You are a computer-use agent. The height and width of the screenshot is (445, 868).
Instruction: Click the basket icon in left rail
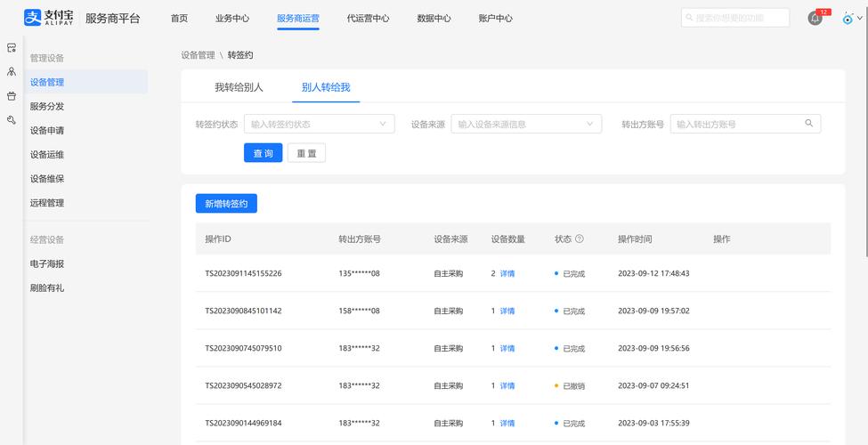11,96
